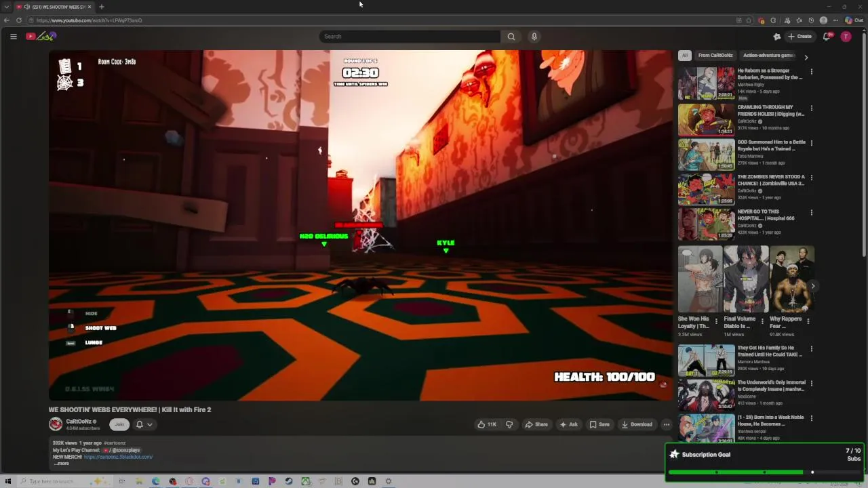Click the browser back arrow
The image size is (868, 488).
(7, 20)
